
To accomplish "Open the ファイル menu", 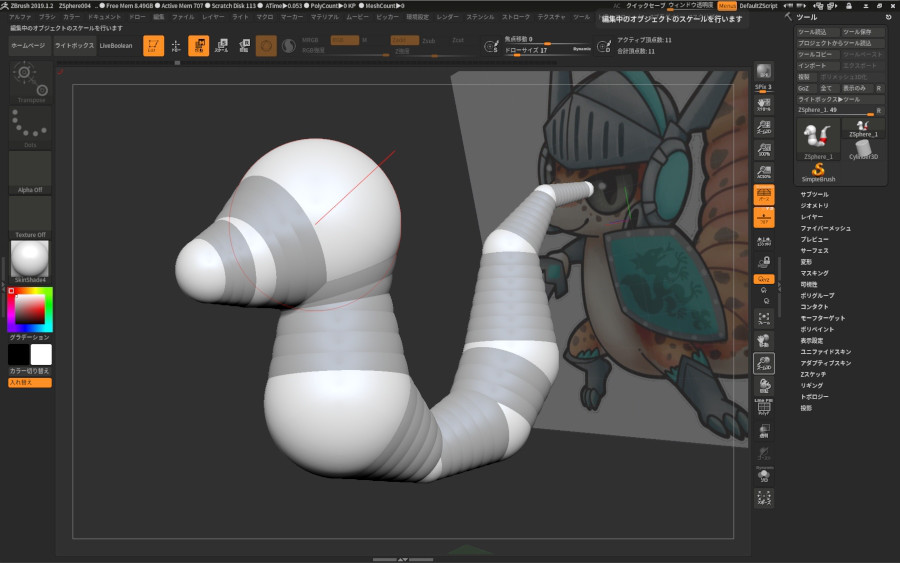I will pyautogui.click(x=183, y=17).
